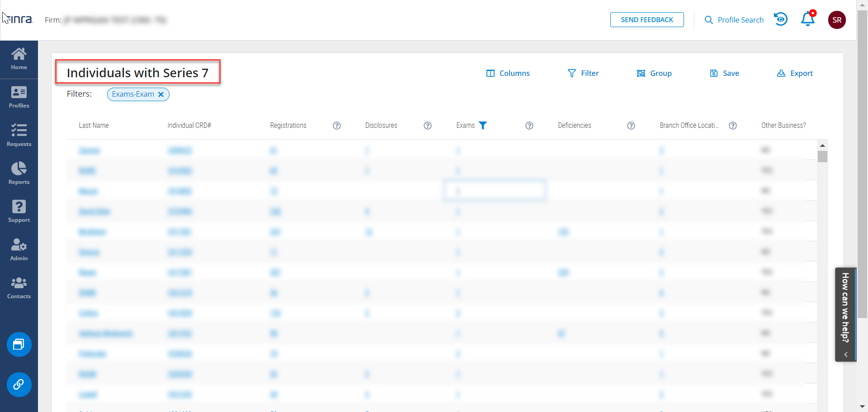Click the table's scroll up arrow
The width and height of the screenshot is (868, 412).
tap(822, 145)
